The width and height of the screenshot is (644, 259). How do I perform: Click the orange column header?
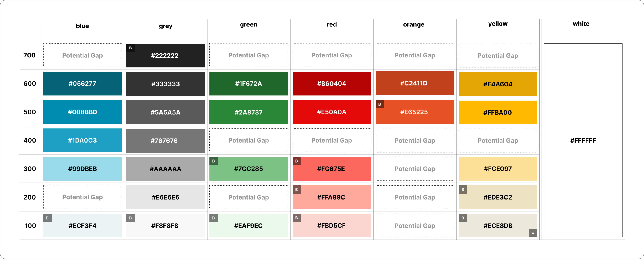(x=413, y=25)
